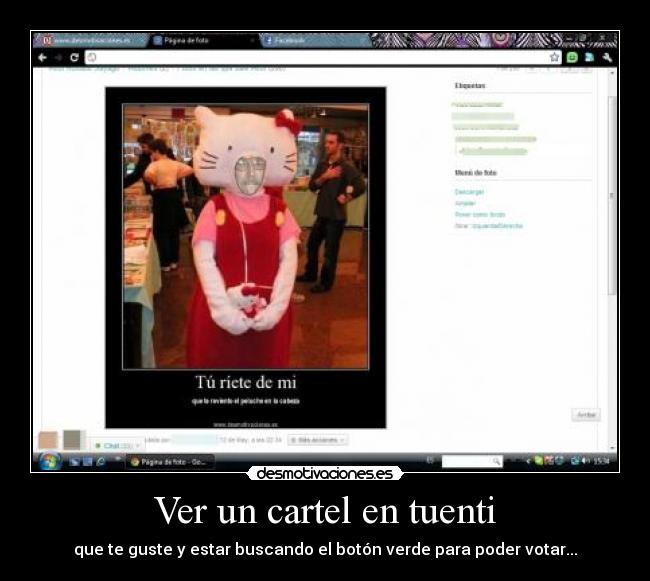Open the Windows Start orb
The width and height of the screenshot is (650, 581).
tap(49, 461)
